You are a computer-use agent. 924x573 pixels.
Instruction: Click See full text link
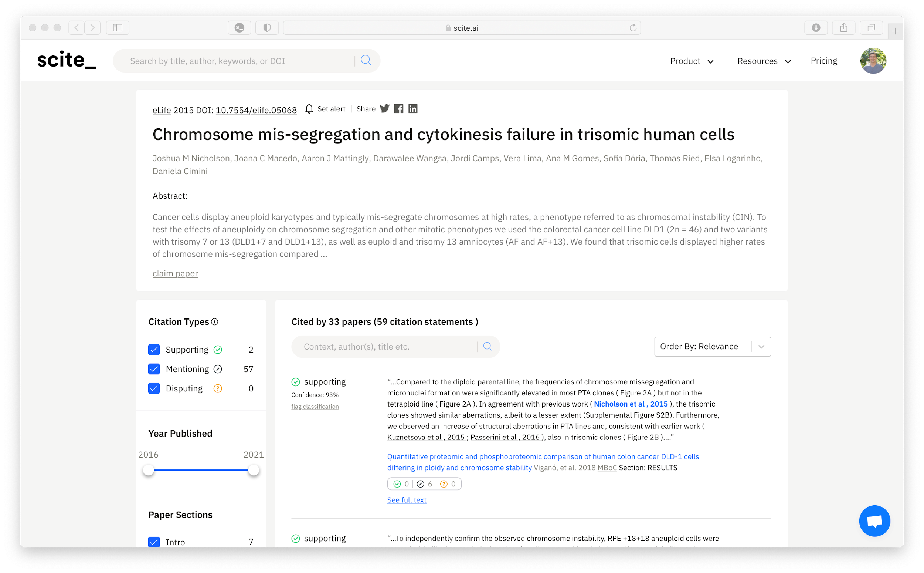(x=407, y=500)
